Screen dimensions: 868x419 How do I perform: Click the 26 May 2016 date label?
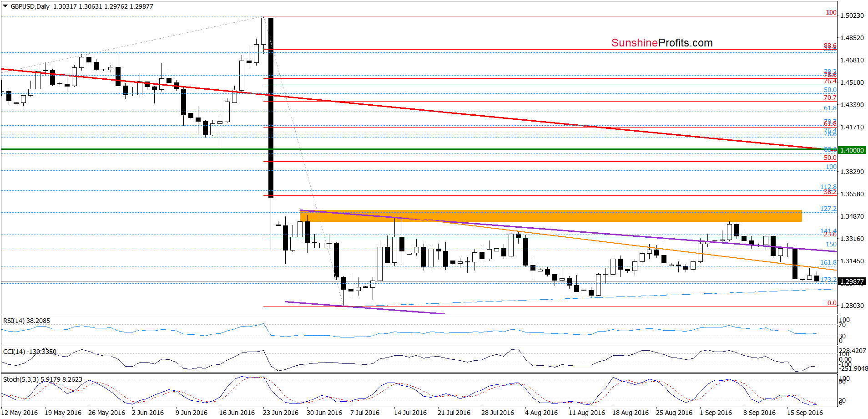pyautogui.click(x=107, y=413)
